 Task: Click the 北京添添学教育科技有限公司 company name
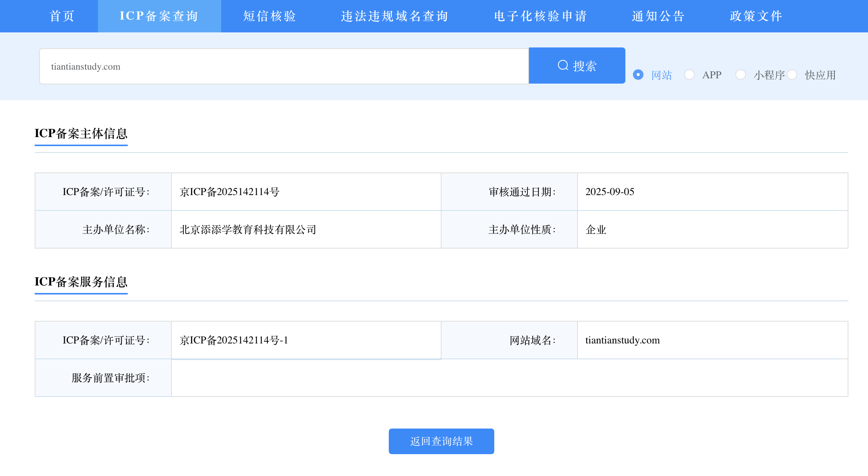coord(248,229)
